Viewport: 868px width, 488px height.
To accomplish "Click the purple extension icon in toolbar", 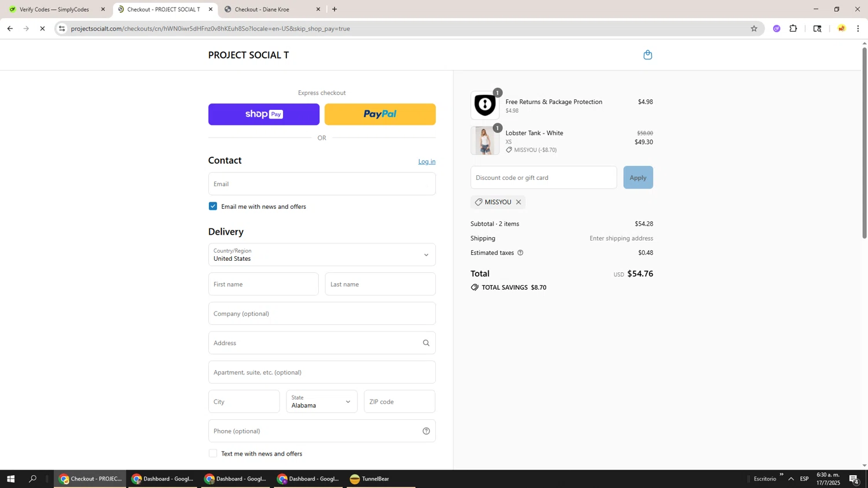I will click(x=777, y=28).
